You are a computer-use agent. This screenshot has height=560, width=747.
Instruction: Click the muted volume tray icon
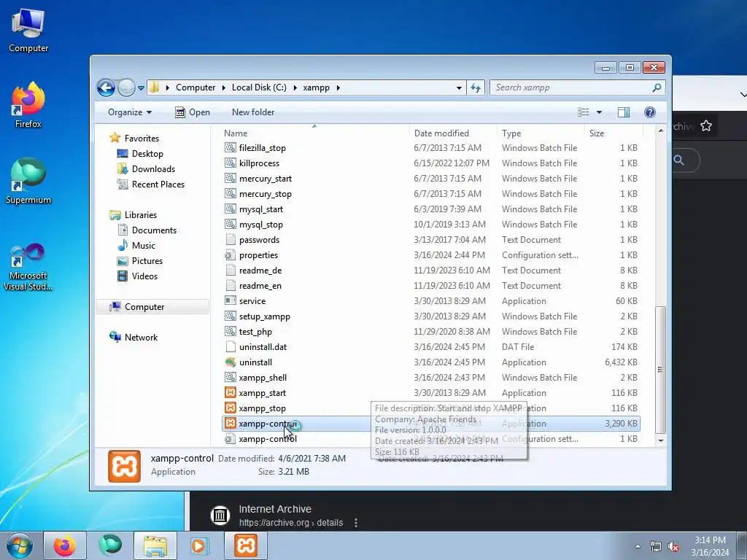point(673,547)
